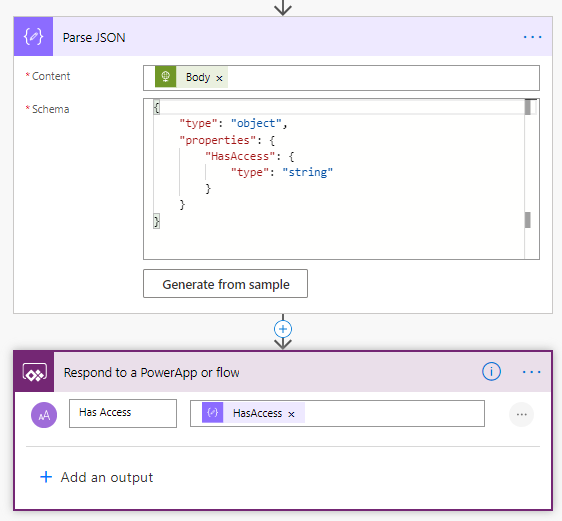Click the "object" value in the schema

tap(256, 124)
